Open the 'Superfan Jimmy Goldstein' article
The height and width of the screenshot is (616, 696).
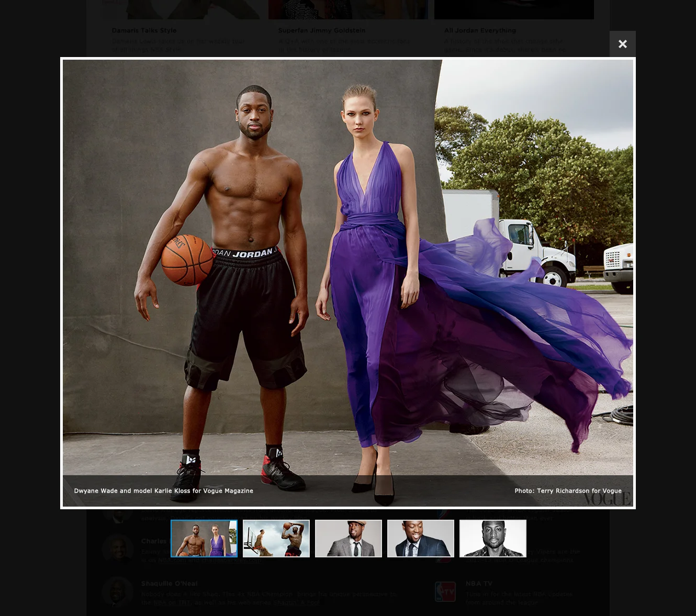click(322, 30)
